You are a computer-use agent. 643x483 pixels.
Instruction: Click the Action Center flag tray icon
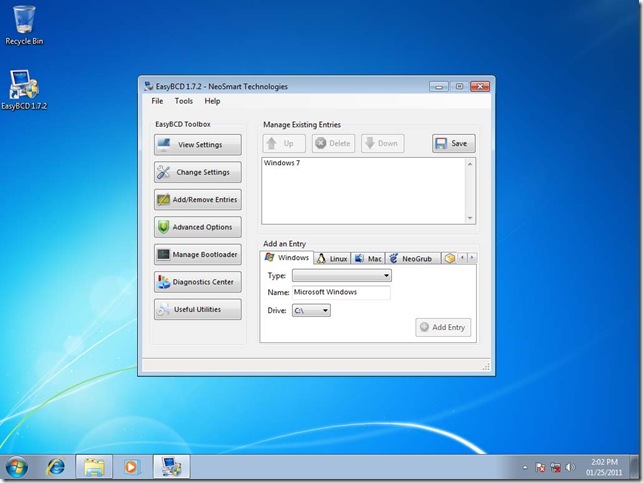(540, 467)
